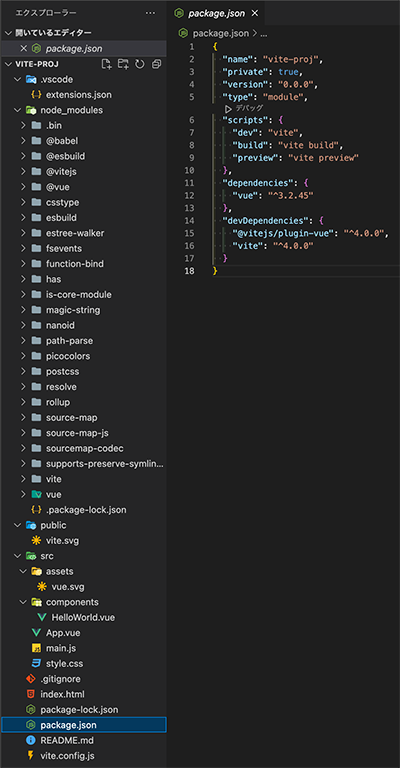Screen dimensions: 400x768
Task: Click the svg icon beside vite.svg
Action: coord(36,541)
